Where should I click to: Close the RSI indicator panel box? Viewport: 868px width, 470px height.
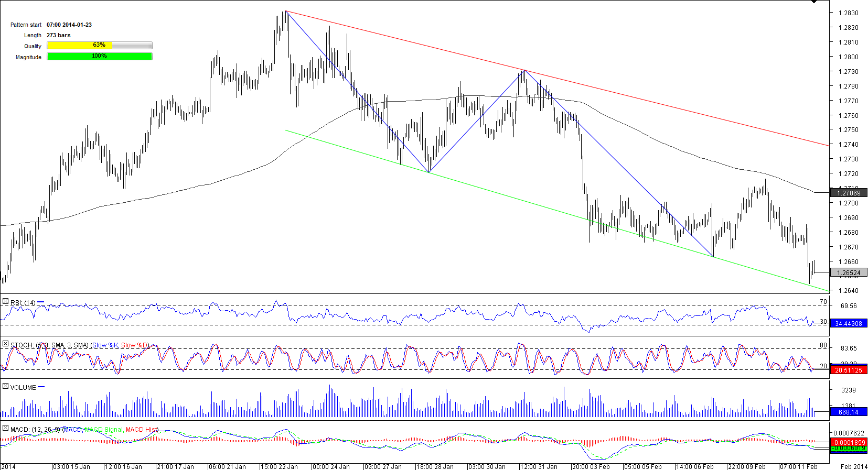[x=5, y=302]
